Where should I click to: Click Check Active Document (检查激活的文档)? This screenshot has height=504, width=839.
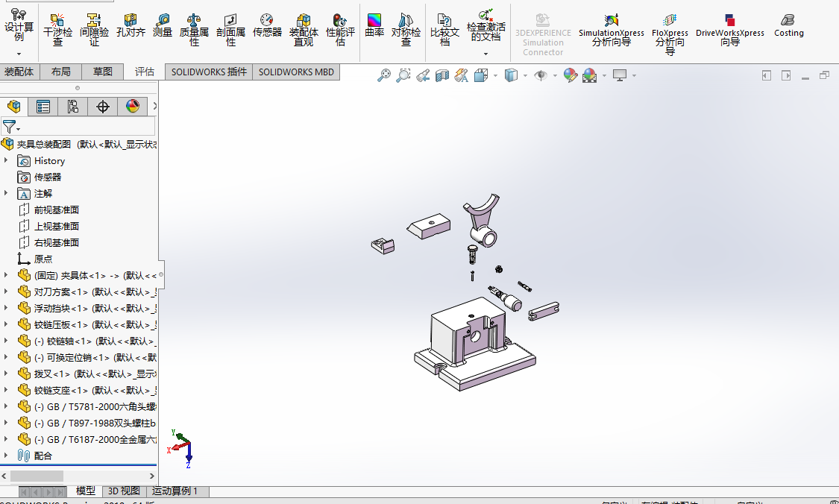pos(486,25)
